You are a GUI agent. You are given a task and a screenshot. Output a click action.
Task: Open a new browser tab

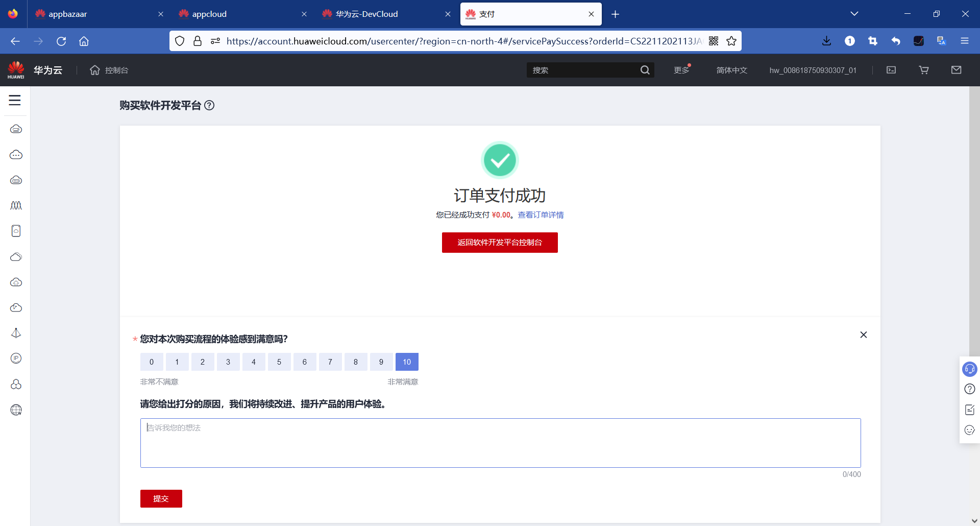(x=615, y=14)
